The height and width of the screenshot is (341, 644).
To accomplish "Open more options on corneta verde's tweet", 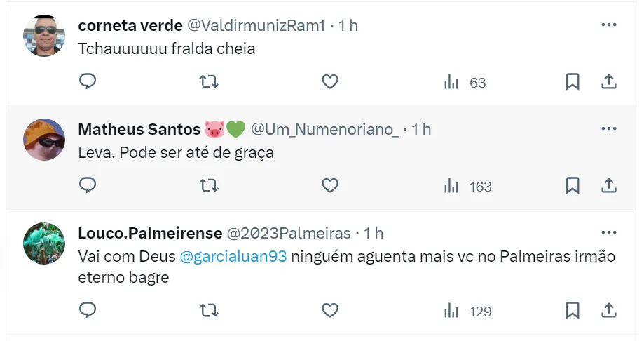I will tap(609, 25).
